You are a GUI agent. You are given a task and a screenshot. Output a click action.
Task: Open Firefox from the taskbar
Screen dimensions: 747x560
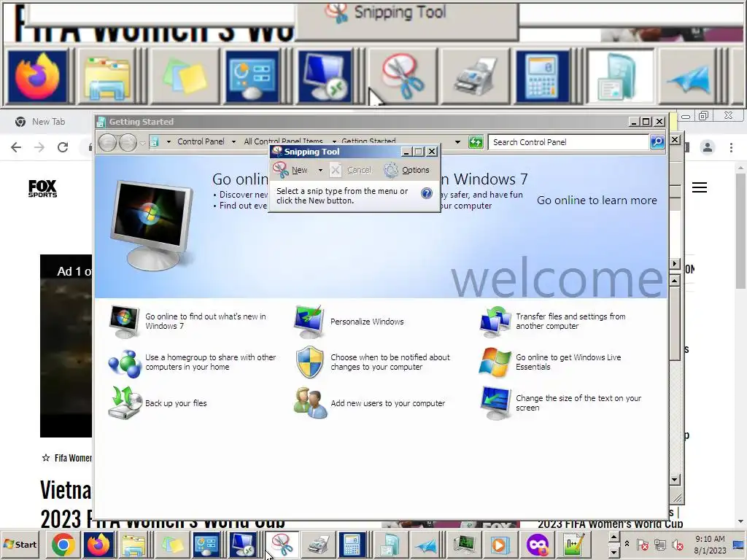click(x=98, y=544)
